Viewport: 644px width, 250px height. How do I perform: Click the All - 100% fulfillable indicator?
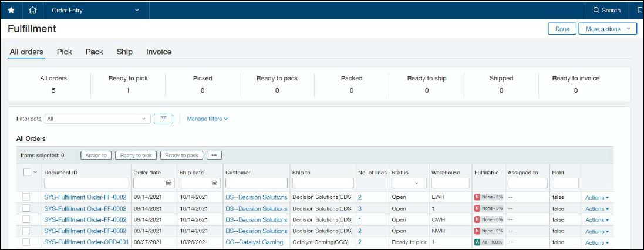point(488,242)
